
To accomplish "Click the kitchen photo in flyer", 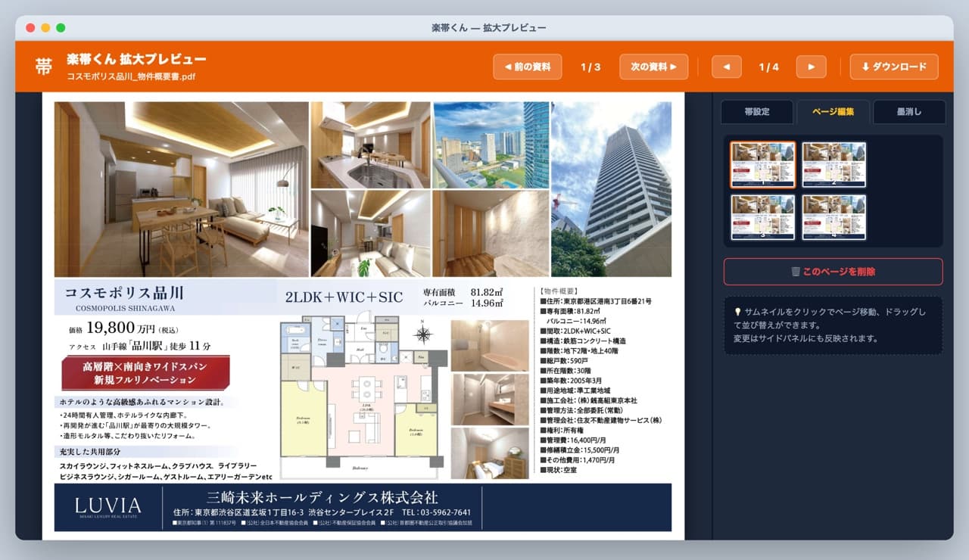I will pyautogui.click(x=370, y=145).
